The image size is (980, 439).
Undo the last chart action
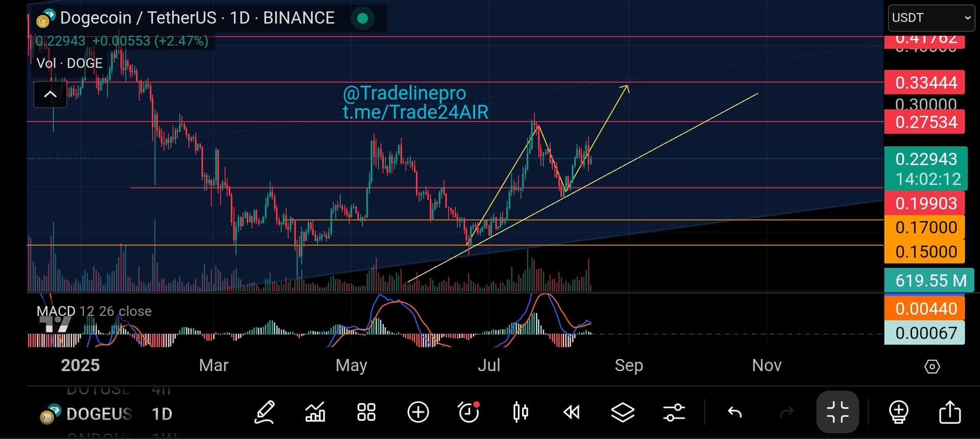pos(734,412)
